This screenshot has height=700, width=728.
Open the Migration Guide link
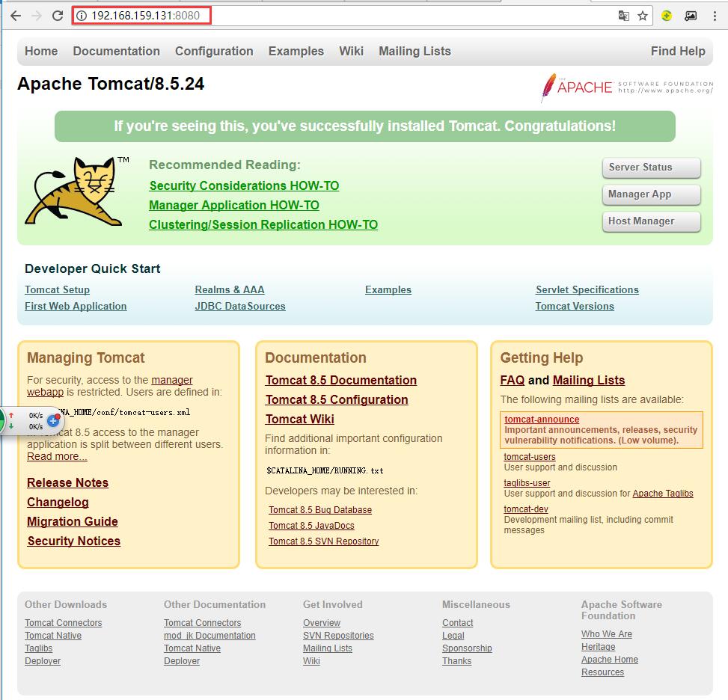point(73,522)
